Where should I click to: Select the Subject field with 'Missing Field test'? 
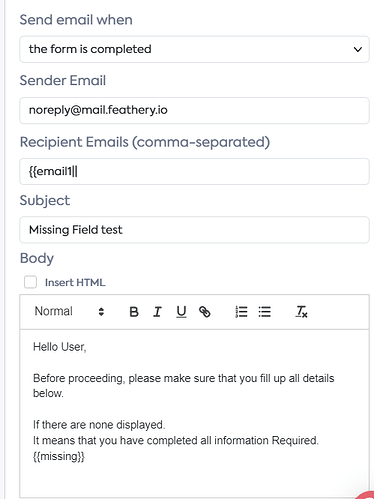(x=194, y=230)
